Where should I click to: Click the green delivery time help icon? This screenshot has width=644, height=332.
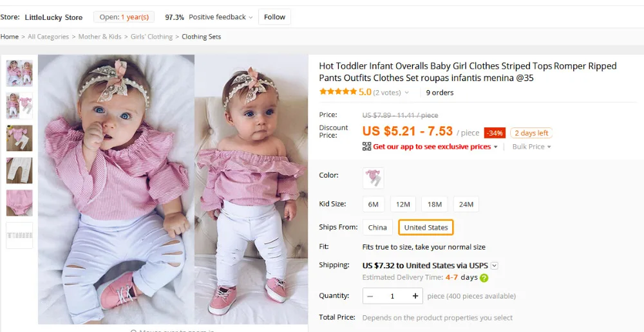pyautogui.click(x=484, y=278)
